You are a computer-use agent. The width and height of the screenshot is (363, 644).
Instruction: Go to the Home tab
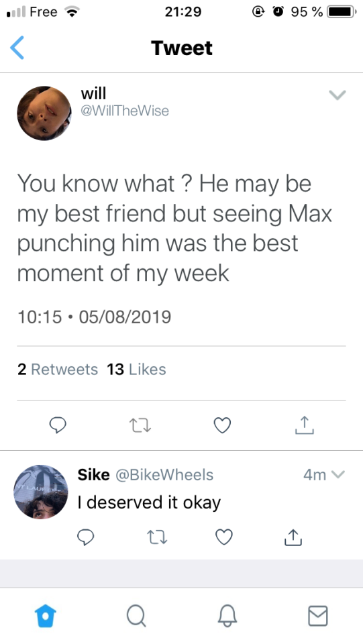click(x=46, y=616)
